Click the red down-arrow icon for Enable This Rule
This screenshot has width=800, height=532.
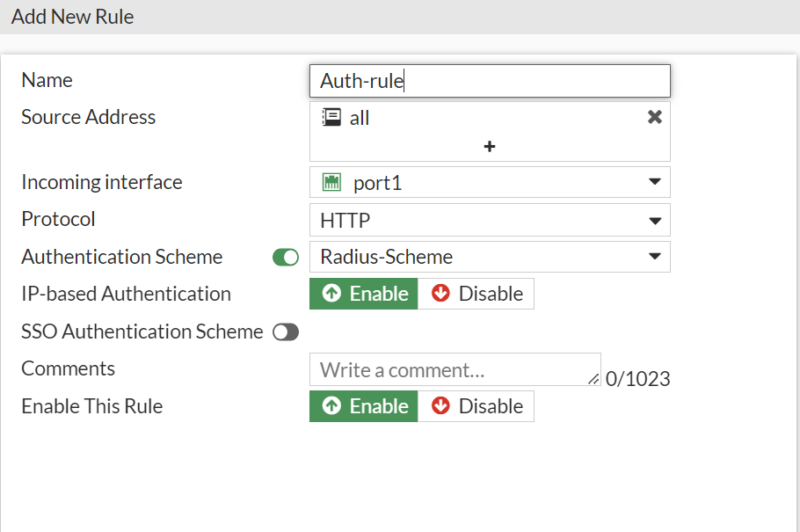pyautogui.click(x=440, y=406)
